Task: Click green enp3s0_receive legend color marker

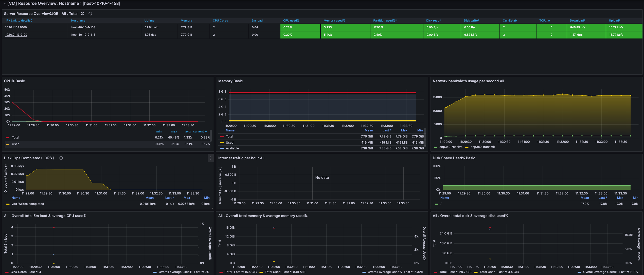Action: [x=436, y=147]
